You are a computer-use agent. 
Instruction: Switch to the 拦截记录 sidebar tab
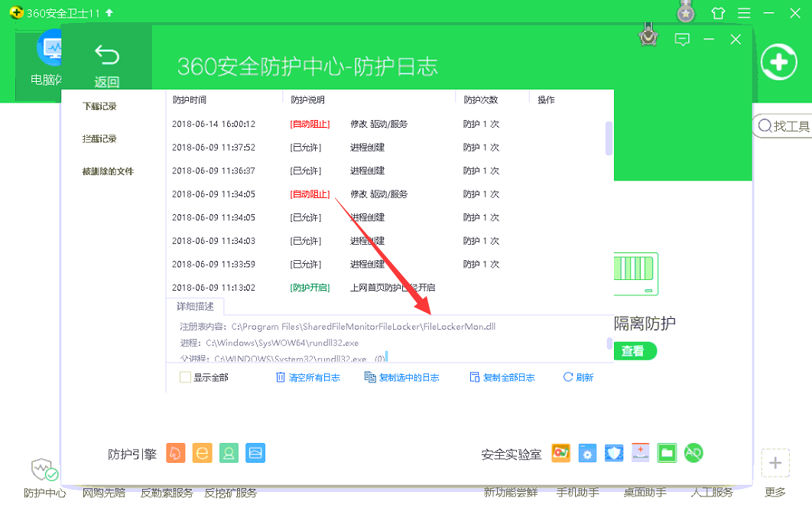click(99, 139)
